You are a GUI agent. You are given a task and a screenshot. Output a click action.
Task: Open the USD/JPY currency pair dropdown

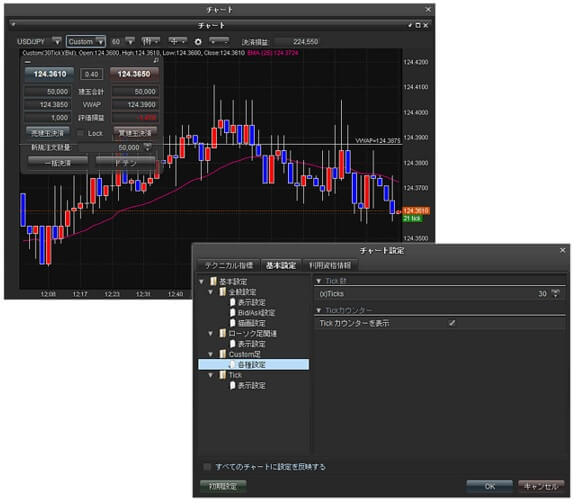tap(57, 41)
